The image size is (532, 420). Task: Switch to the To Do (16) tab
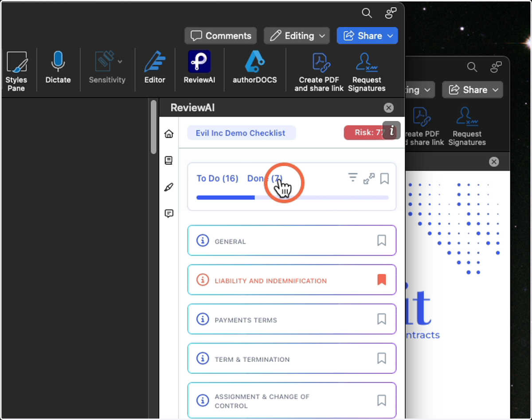point(217,178)
